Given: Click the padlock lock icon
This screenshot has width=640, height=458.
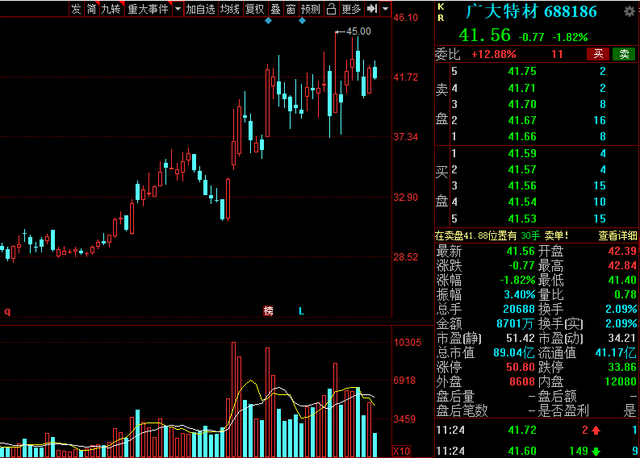Looking at the screenshot, I should click(331, 9).
